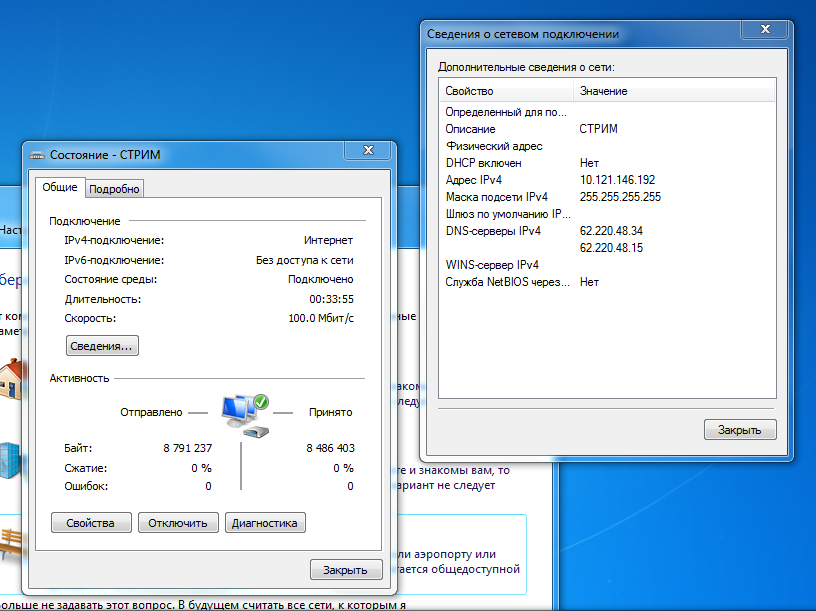816x611 pixels.
Task: Select the DNS server 62.220.48.34
Action: 611,231
